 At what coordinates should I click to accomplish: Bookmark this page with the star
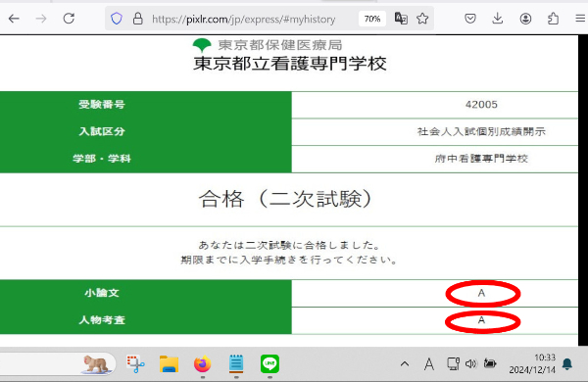pos(422,19)
